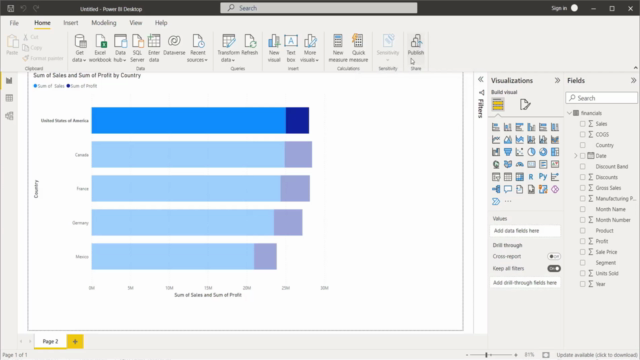The image size is (640, 360).
Task: Open the Help ribbon tab
Action: pos(161,23)
